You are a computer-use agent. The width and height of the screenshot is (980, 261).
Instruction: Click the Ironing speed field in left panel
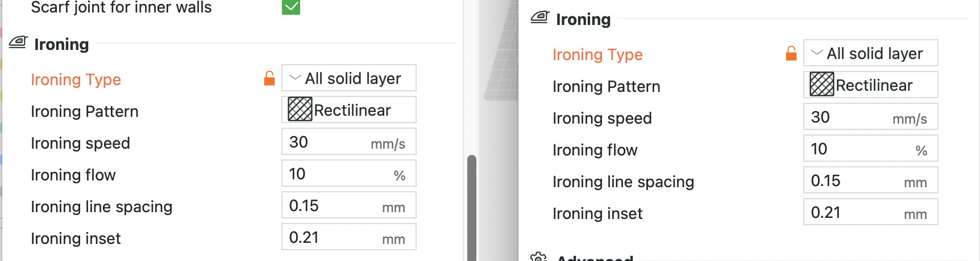349,141
